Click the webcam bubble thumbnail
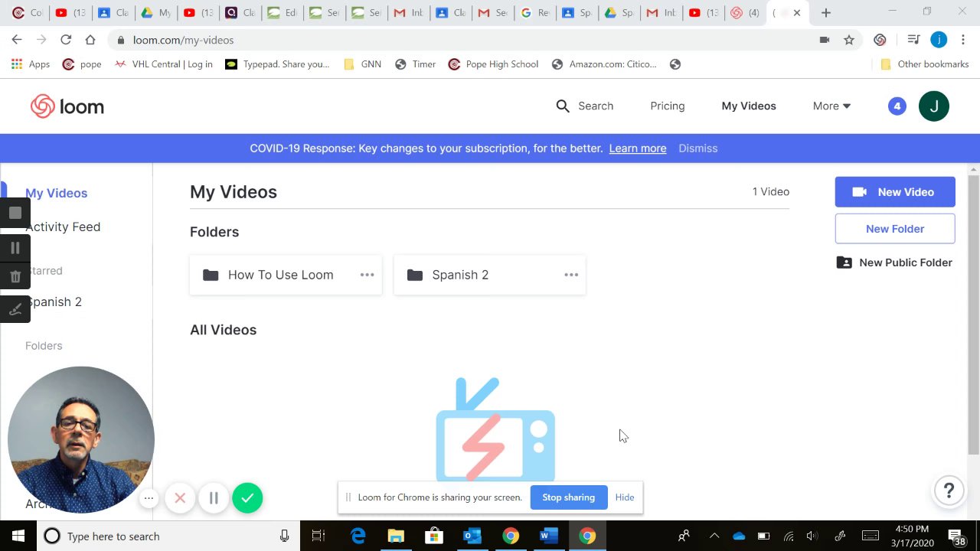 coord(81,440)
